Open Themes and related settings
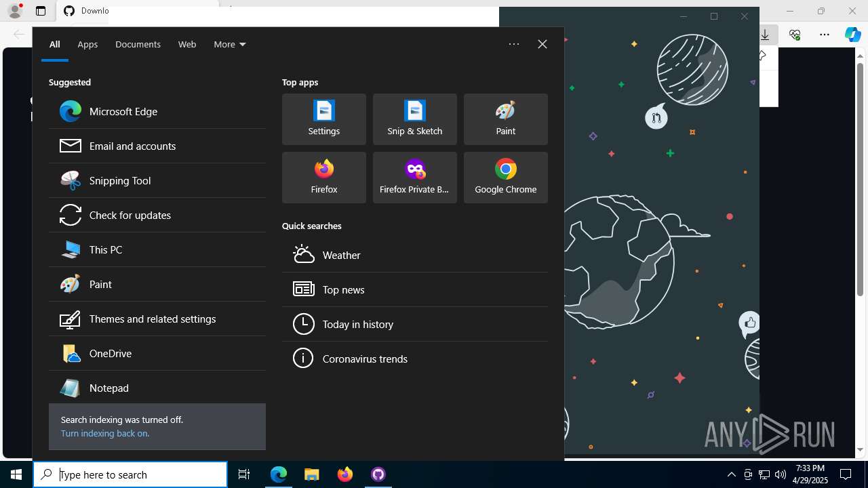The image size is (868, 488). [157, 319]
